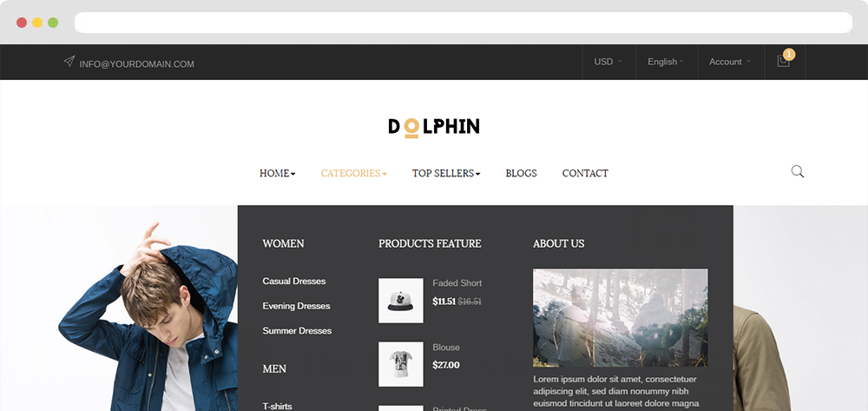Select Casual Dresses link
The image size is (868, 411).
pos(294,282)
